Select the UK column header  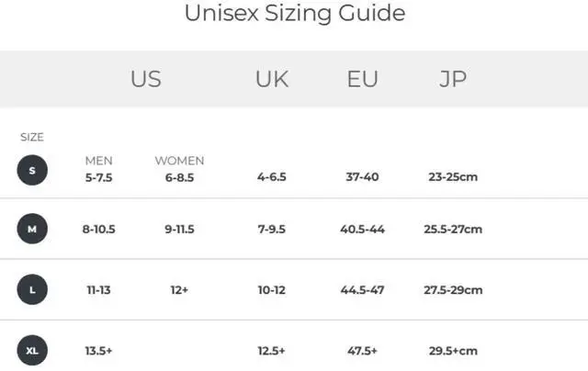272,79
